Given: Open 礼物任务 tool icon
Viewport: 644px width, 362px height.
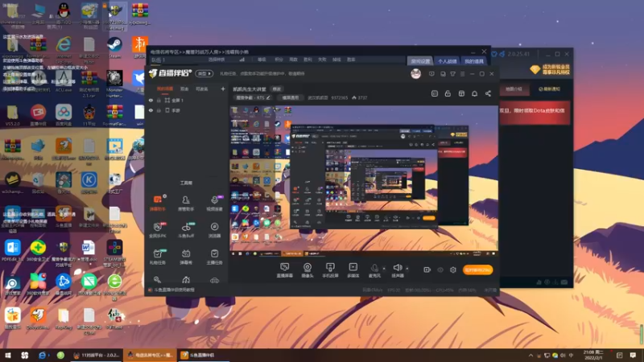Looking at the screenshot, I should click(157, 257).
